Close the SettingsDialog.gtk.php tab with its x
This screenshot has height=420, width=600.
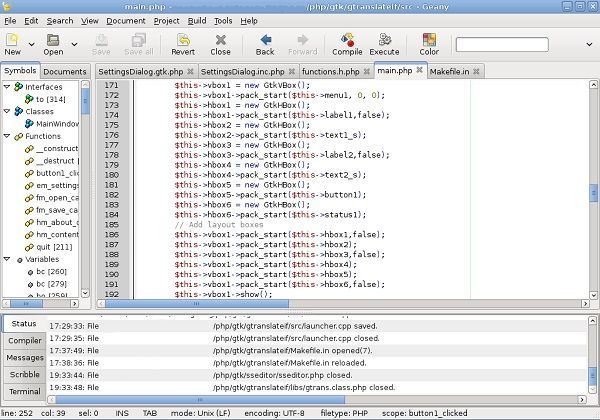(x=190, y=72)
